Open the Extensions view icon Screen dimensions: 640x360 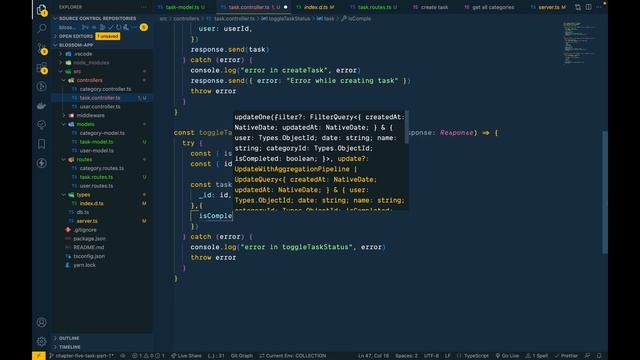41,67
